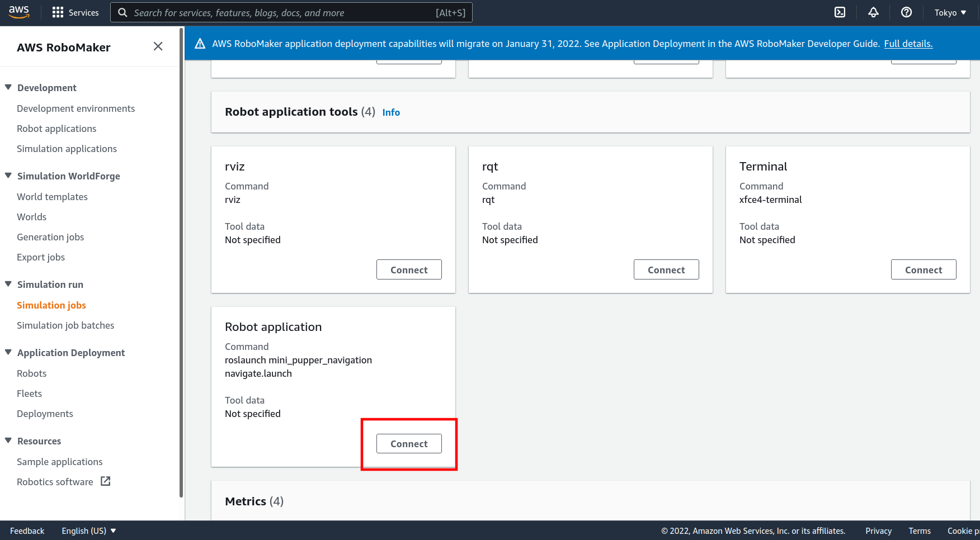Open Sample applications

[x=60, y=462]
